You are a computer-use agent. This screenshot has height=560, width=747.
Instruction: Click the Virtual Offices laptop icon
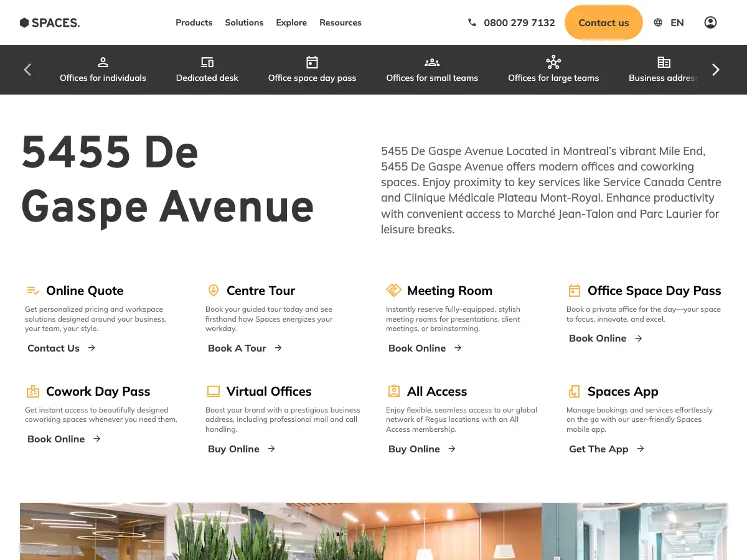coord(214,391)
